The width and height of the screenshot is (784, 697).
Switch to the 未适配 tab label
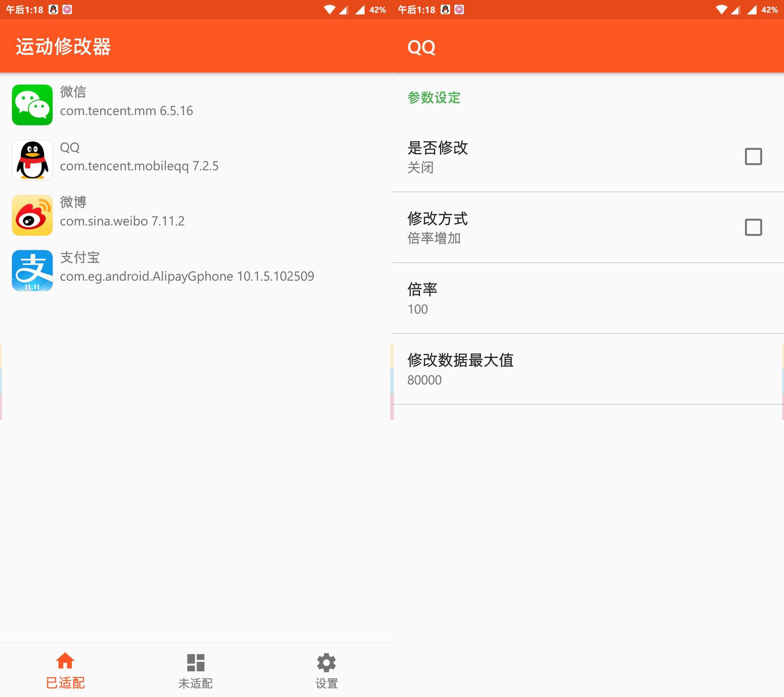pos(196,683)
